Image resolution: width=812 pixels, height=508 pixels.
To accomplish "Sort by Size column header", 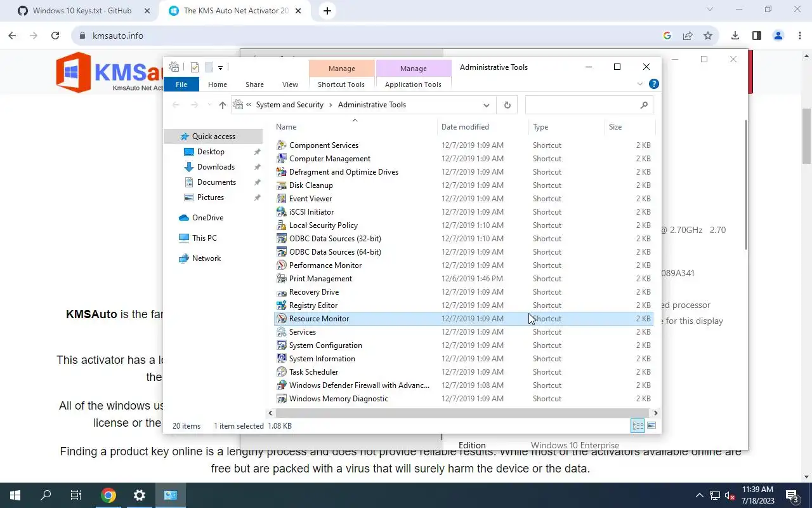I will 629,127.
